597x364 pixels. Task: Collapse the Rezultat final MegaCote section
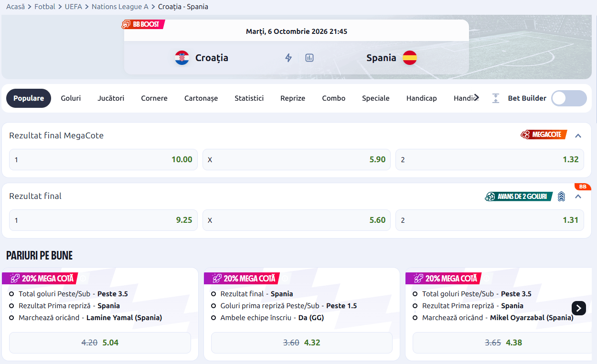(x=578, y=135)
